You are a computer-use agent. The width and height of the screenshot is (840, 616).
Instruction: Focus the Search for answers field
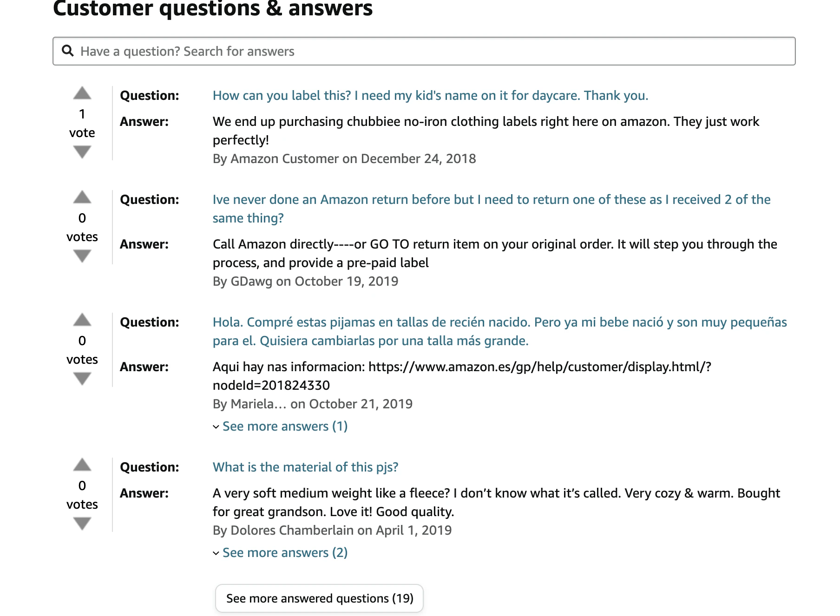(x=424, y=51)
